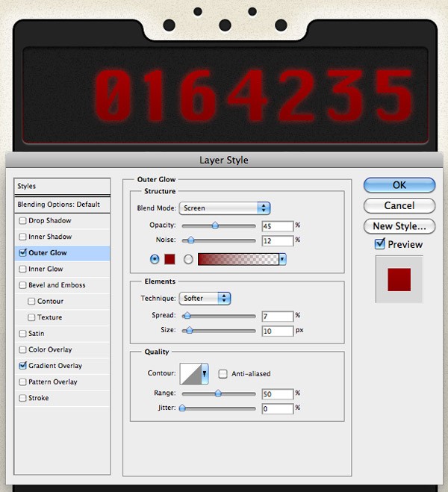Viewport: 448px width, 492px height.
Task: Check the Anti-aliased option
Action: [223, 374]
